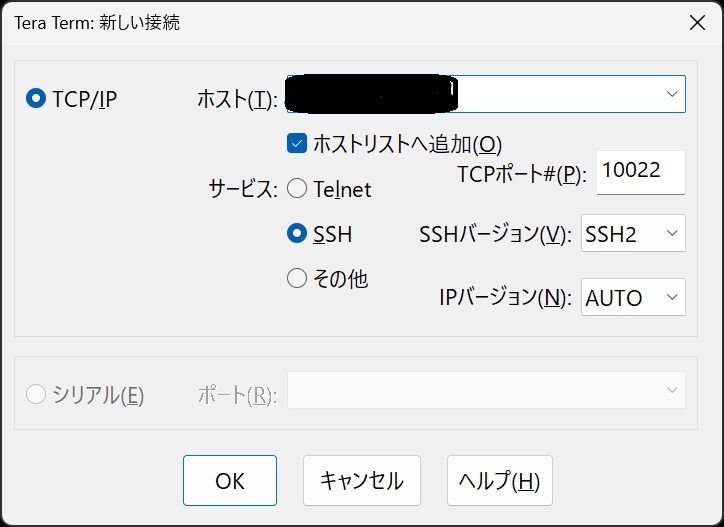The image size is (724, 527).
Task: Open help with the ヘルプ button
Action: click(499, 481)
